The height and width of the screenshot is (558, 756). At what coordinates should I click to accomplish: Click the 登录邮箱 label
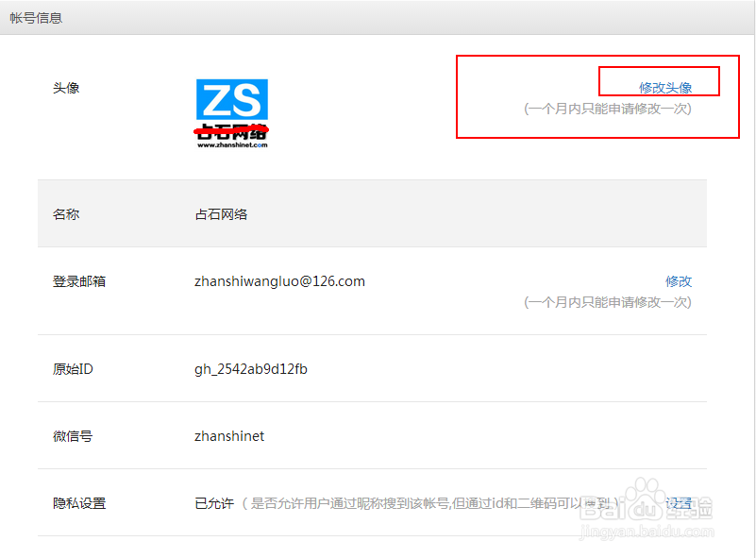pyautogui.click(x=79, y=280)
